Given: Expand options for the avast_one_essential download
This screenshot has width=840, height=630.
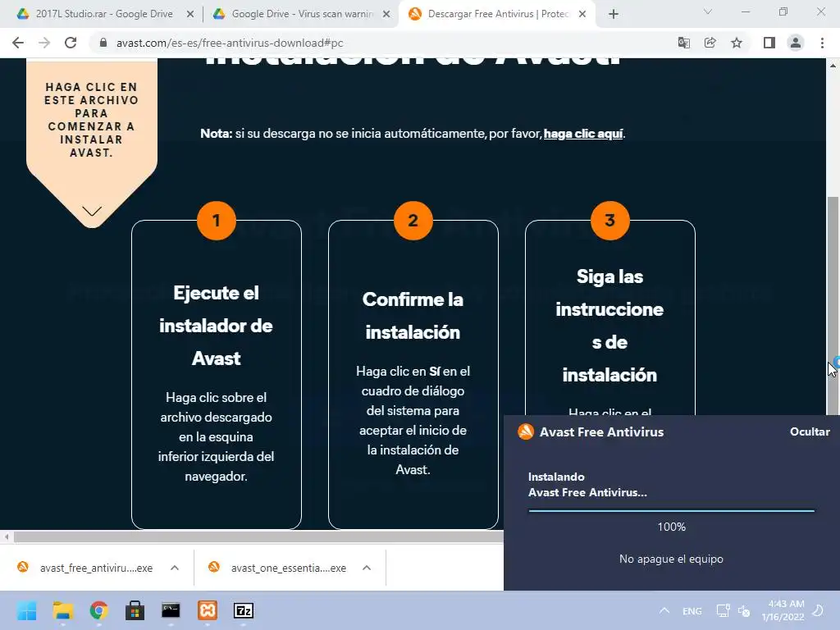Looking at the screenshot, I should click(367, 568).
